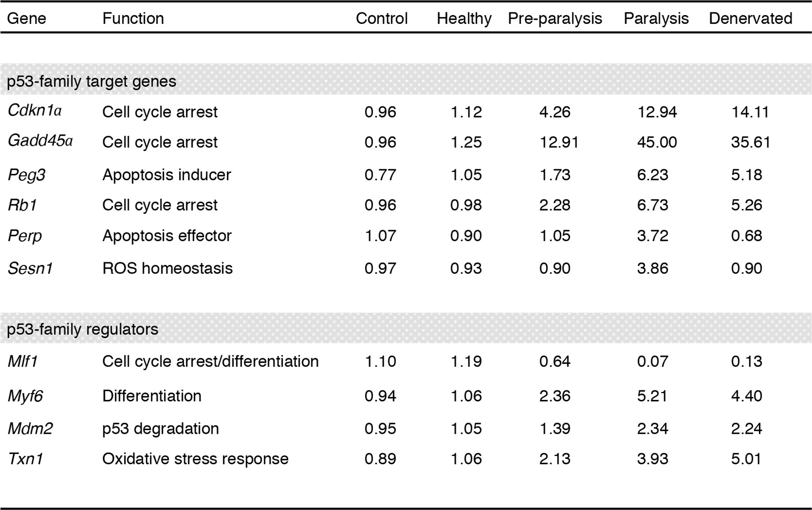Click the Denervated column header
The image size is (812, 510).
pyautogui.click(x=750, y=18)
